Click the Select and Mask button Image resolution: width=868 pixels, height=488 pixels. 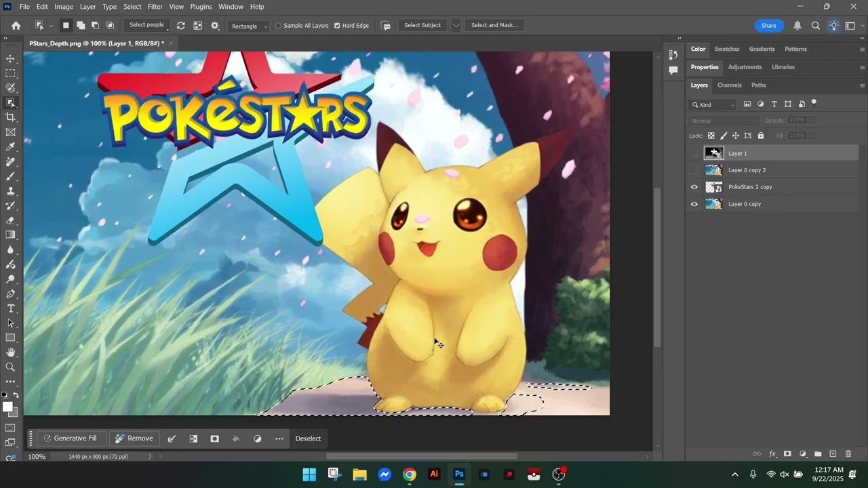tap(494, 26)
